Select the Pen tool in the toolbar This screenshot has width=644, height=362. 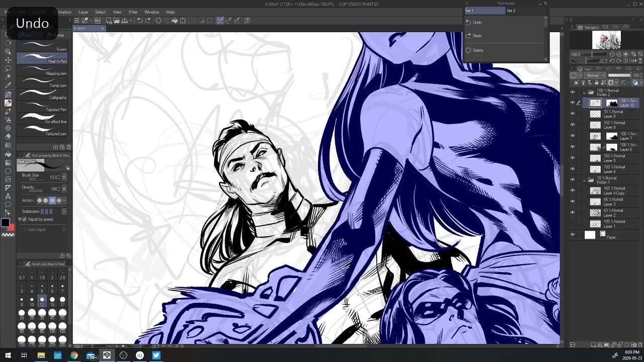[x=8, y=94]
